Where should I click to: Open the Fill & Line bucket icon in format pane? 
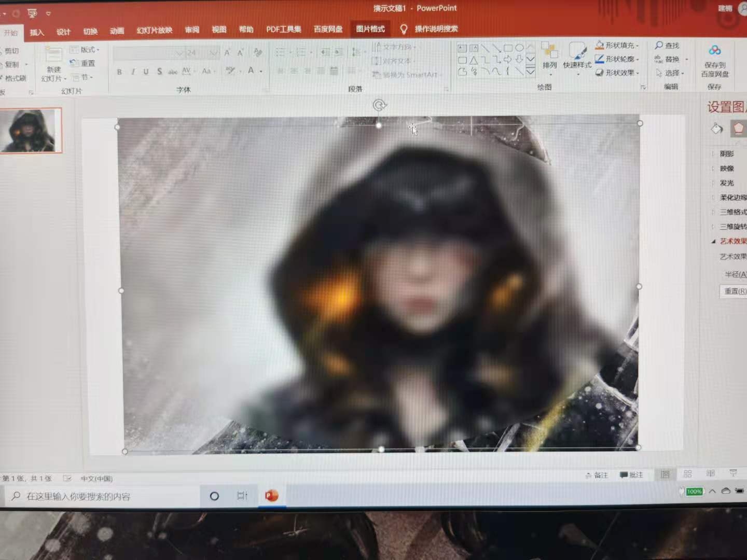[x=717, y=128]
